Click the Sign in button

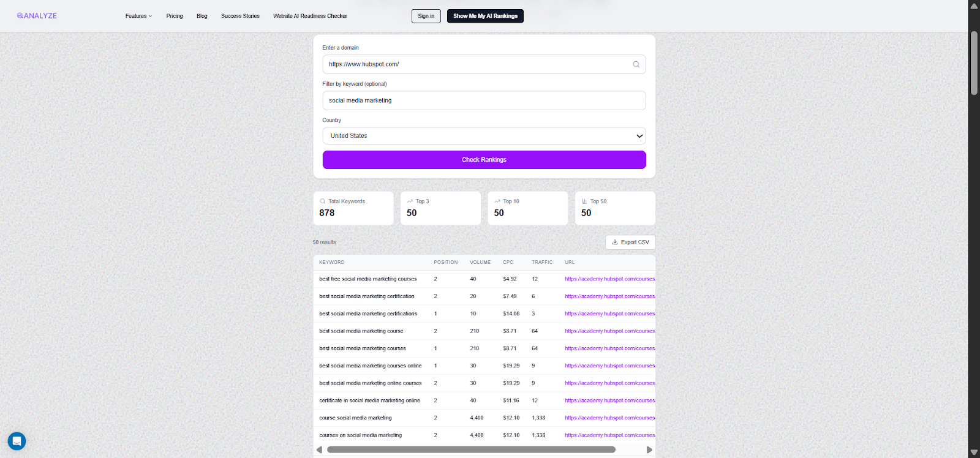pyautogui.click(x=426, y=16)
